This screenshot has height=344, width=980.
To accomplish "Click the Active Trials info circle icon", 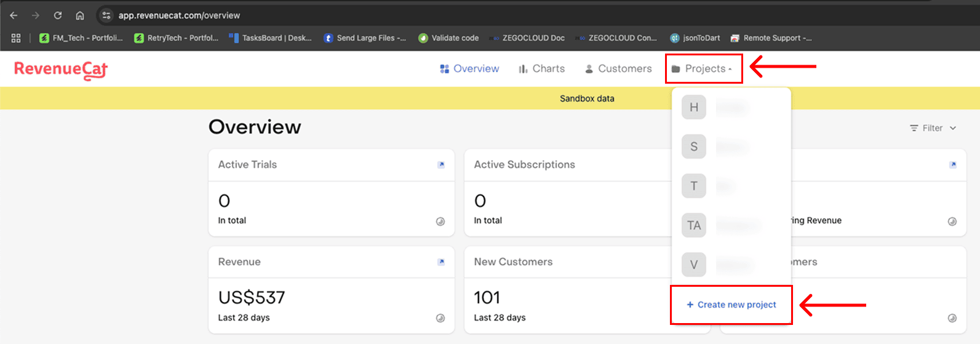I will coord(440,222).
